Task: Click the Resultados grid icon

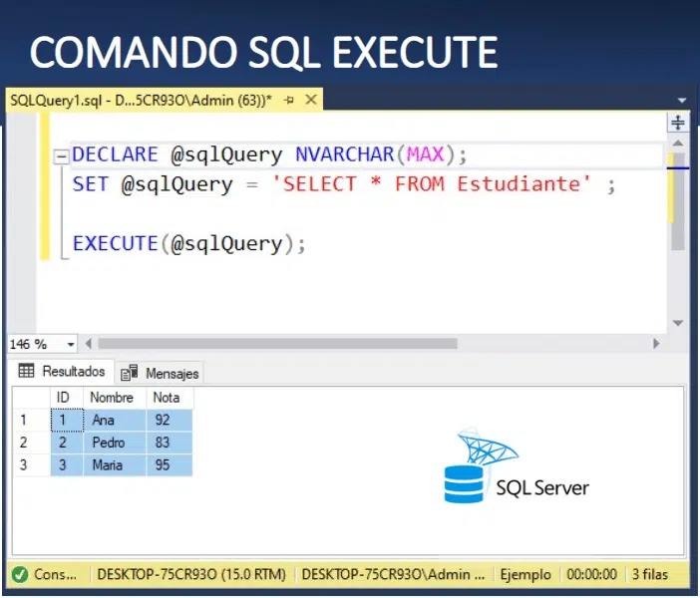Action: click(26, 371)
